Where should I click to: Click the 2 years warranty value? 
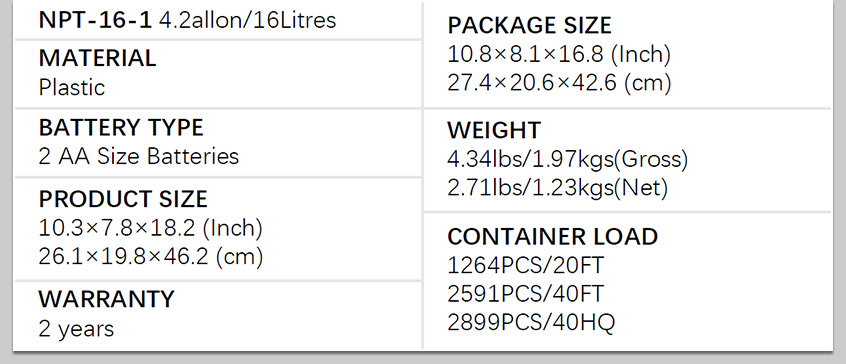click(76, 328)
